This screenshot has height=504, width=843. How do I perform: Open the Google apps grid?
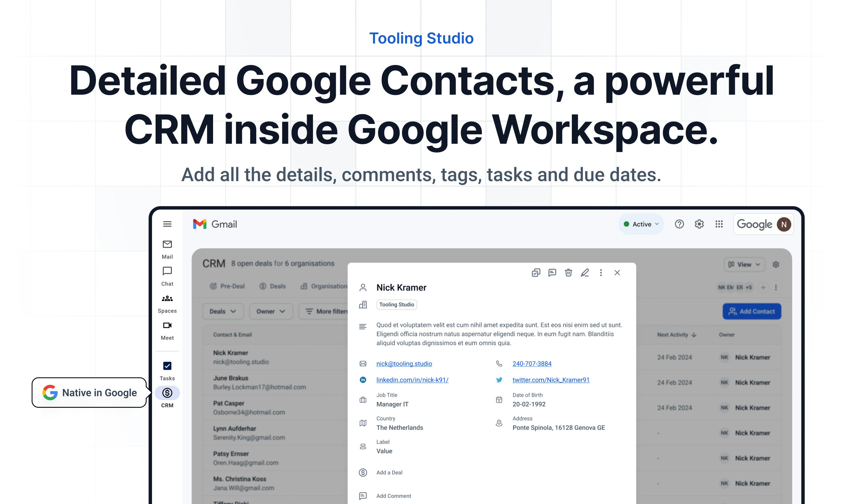(x=719, y=224)
